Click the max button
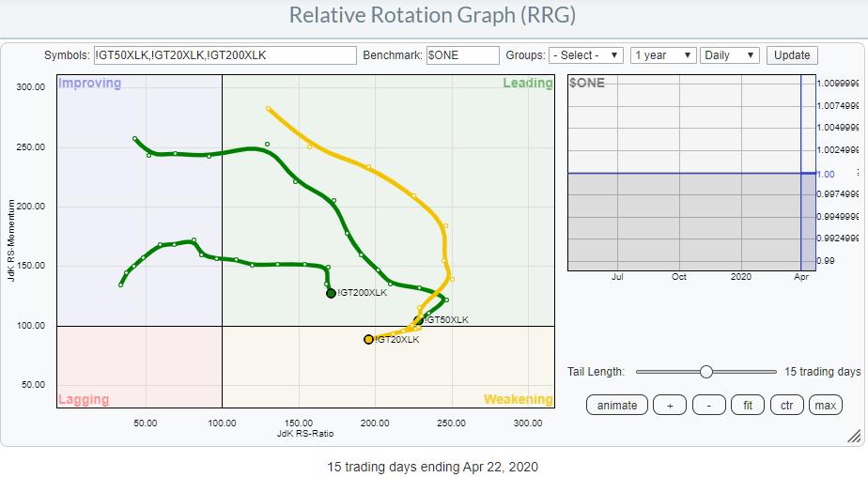 [x=825, y=406]
